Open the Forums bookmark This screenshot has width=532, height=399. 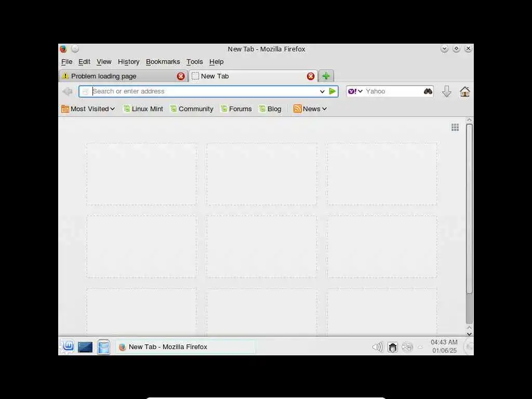pyautogui.click(x=236, y=109)
